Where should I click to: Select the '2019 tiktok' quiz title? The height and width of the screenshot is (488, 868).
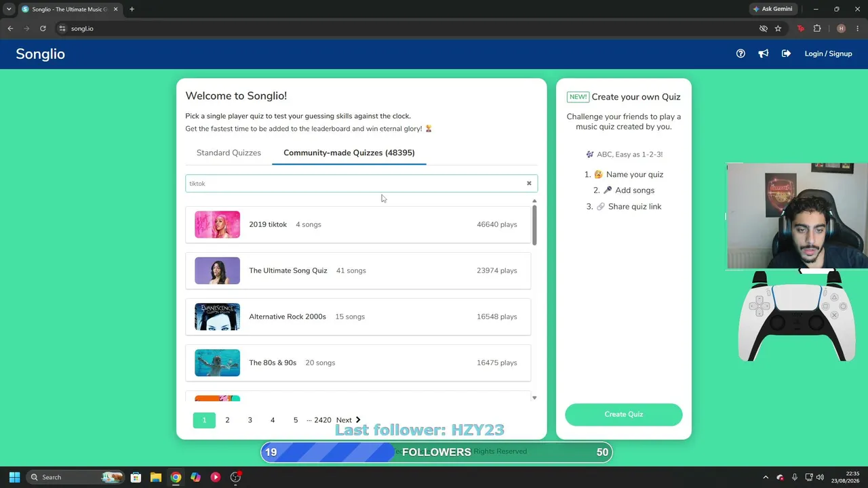coord(268,224)
